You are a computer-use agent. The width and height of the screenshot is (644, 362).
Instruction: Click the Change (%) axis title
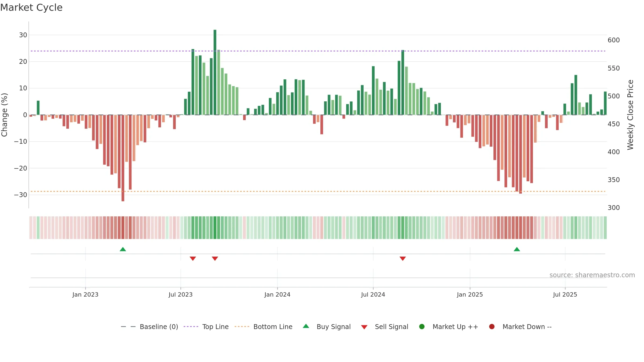[x=5, y=115]
